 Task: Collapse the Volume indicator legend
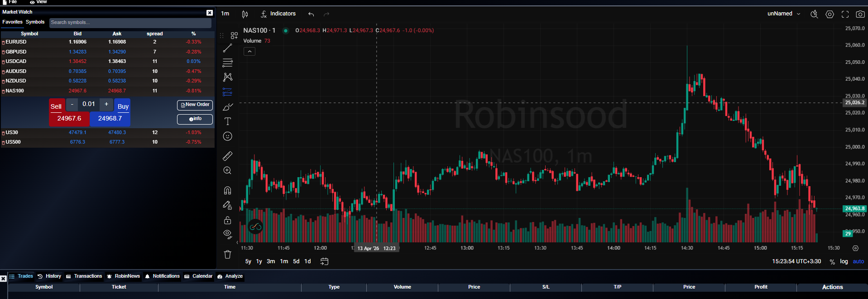(x=249, y=52)
